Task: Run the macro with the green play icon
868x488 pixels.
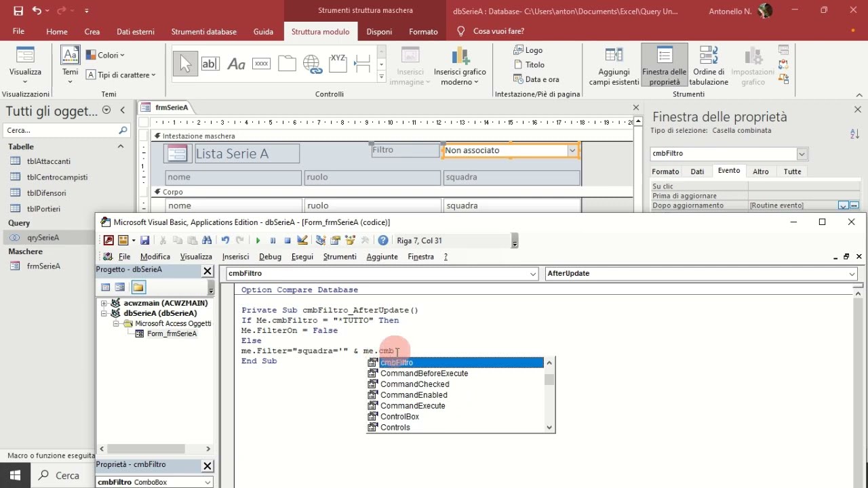Action: click(x=258, y=240)
